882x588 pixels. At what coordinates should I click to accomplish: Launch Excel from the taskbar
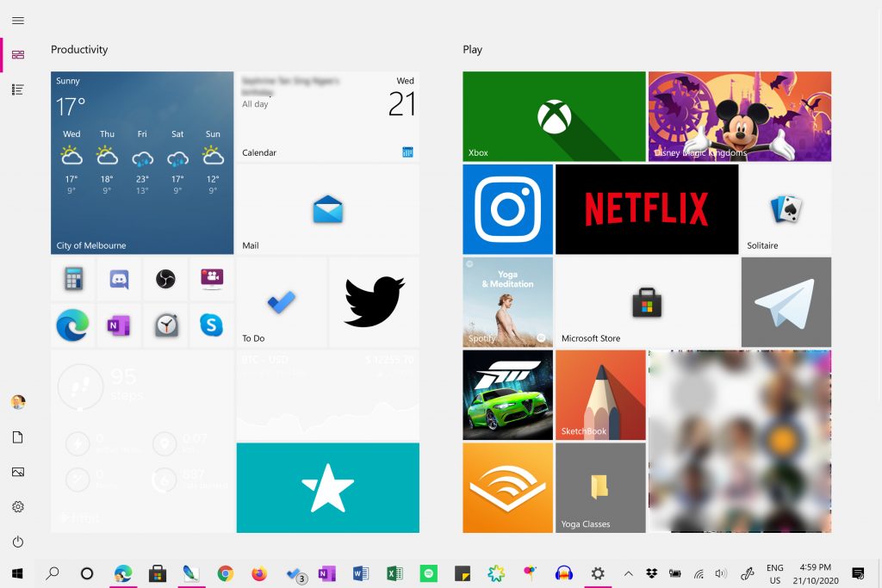394,573
